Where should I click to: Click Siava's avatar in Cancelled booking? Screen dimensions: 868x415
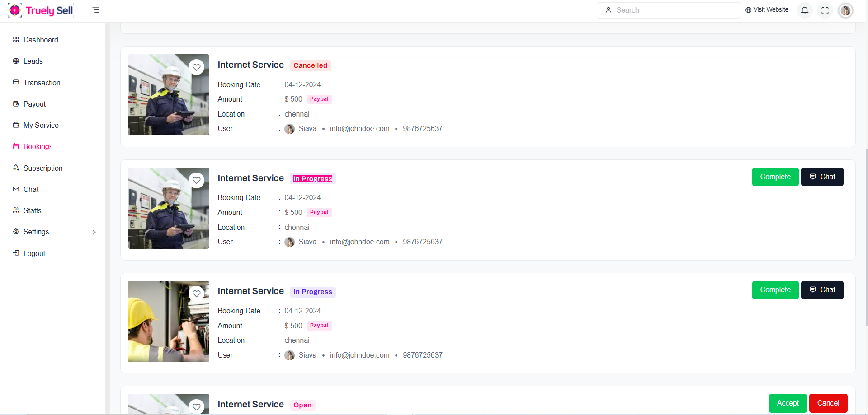click(289, 129)
